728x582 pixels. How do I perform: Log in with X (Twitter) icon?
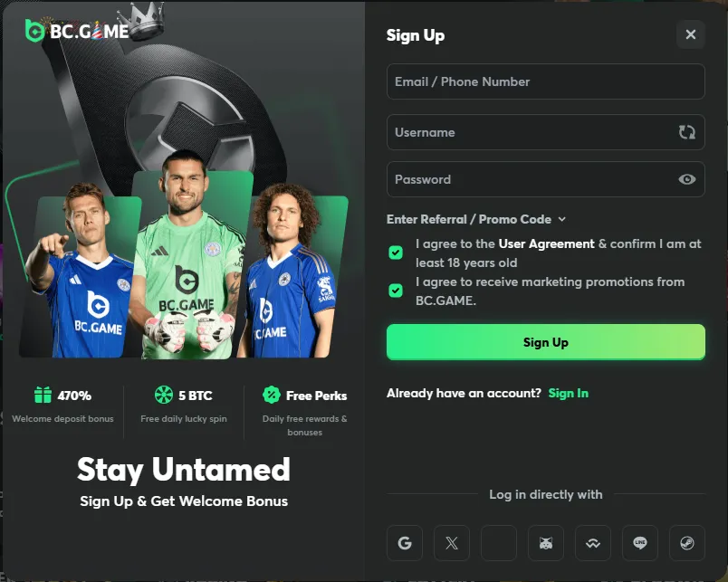[x=452, y=543]
